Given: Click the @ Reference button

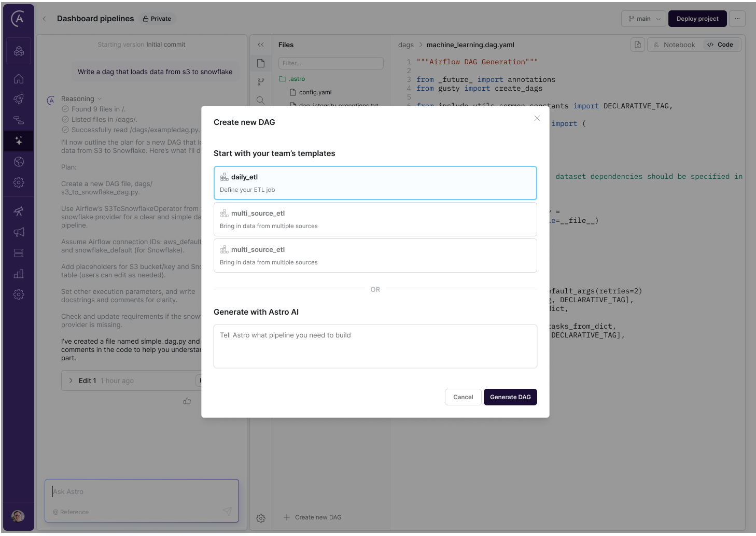Looking at the screenshot, I should click(x=71, y=512).
